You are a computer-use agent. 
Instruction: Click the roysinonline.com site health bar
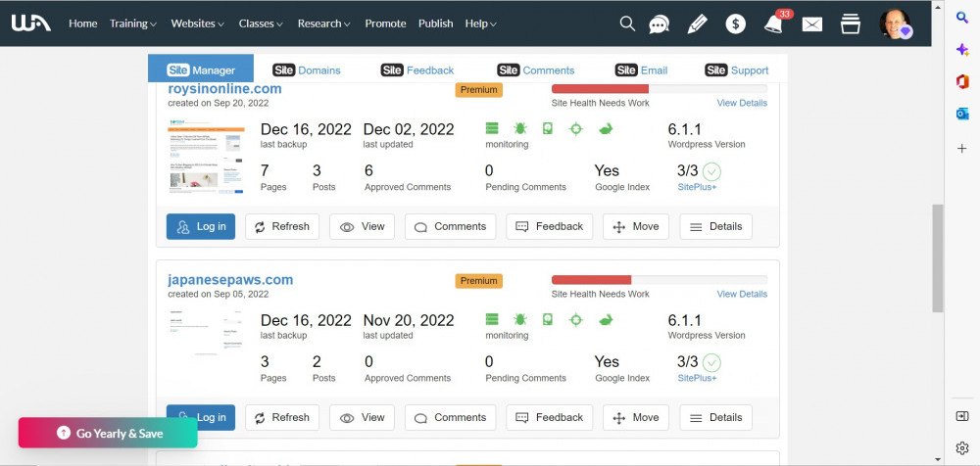(660, 89)
